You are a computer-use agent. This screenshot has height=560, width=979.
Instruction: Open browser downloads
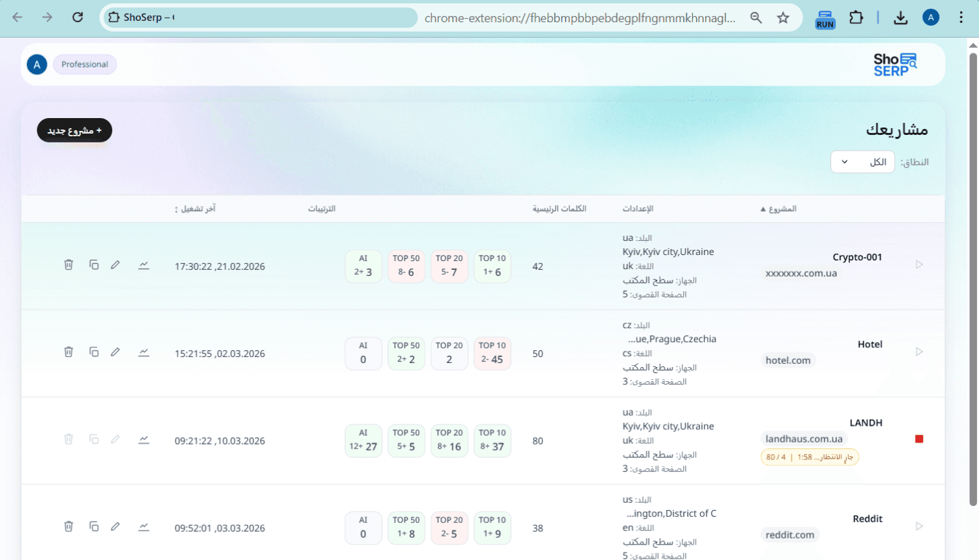tap(901, 18)
